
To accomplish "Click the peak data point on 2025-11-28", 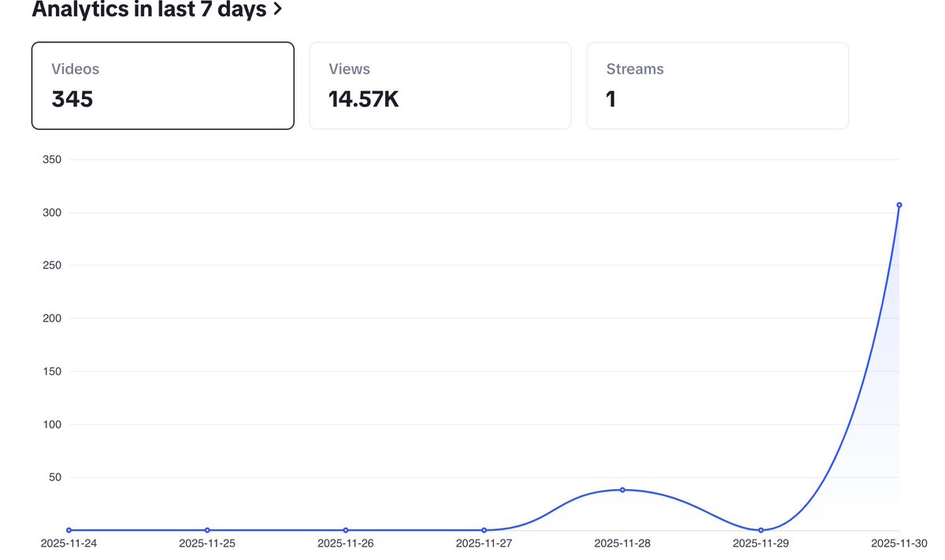I will tap(622, 490).
